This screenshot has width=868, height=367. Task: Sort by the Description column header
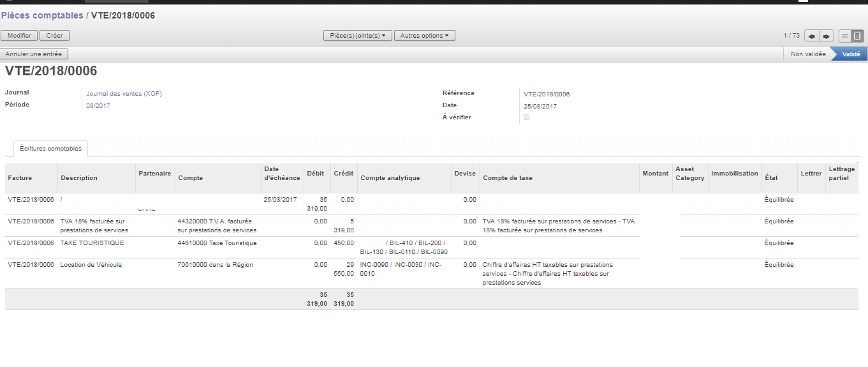(97, 178)
